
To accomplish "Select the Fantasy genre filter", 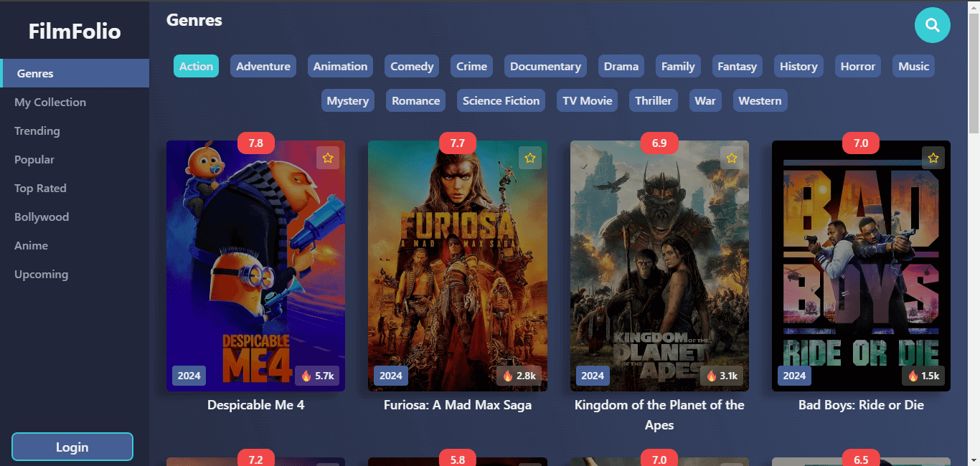I will (738, 66).
